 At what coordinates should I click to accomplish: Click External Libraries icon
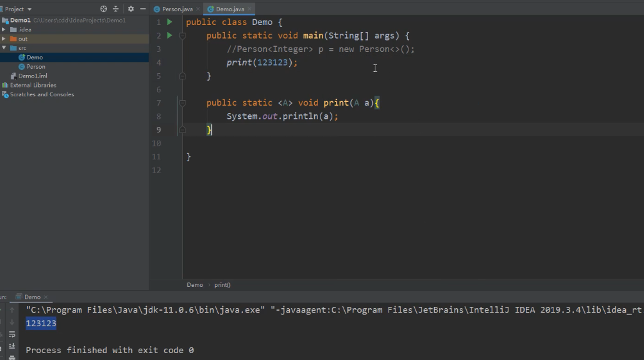point(5,85)
